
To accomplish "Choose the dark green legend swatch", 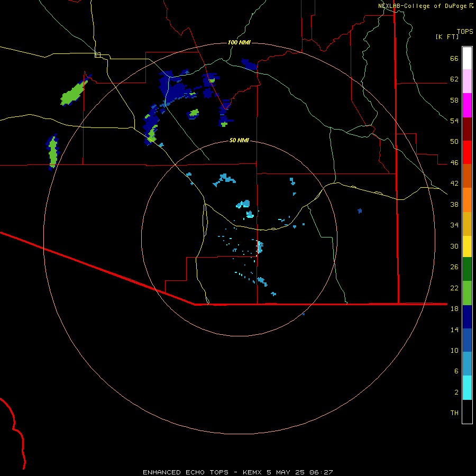I will pos(467,269).
